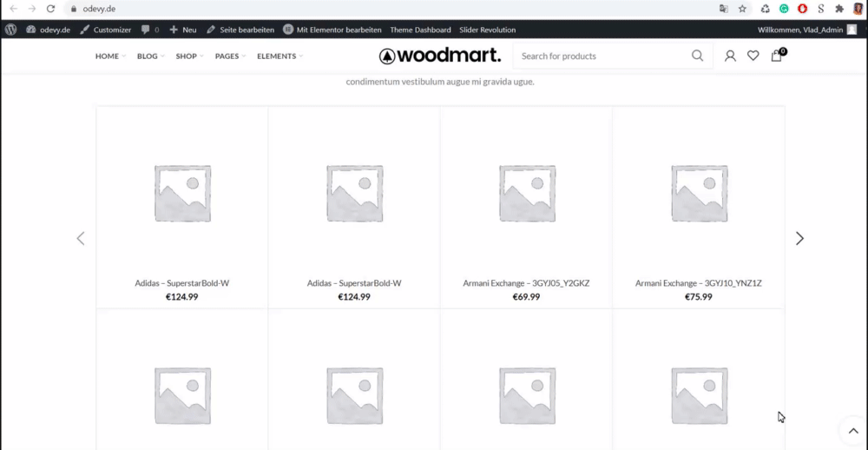
Task: Open the Neu (new content) menu
Action: pyautogui.click(x=182, y=30)
